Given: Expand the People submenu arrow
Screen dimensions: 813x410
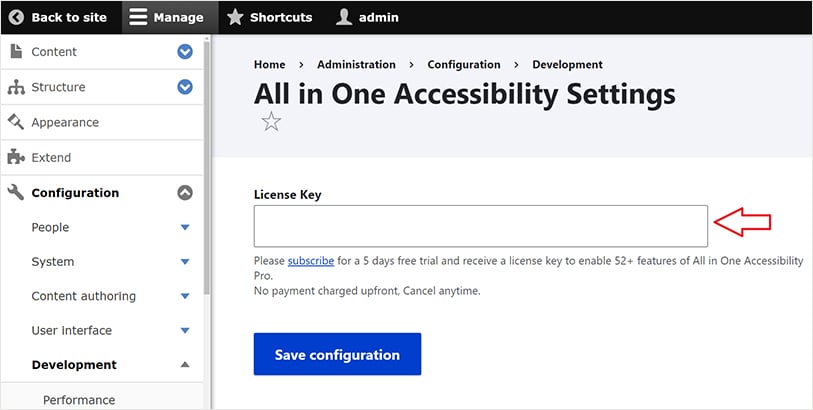Looking at the screenshot, I should 184,228.
